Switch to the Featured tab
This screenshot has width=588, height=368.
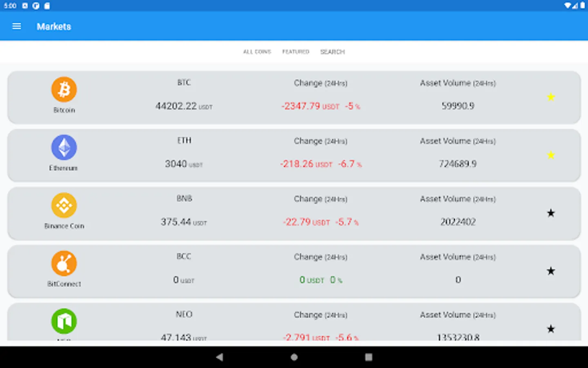coord(296,52)
